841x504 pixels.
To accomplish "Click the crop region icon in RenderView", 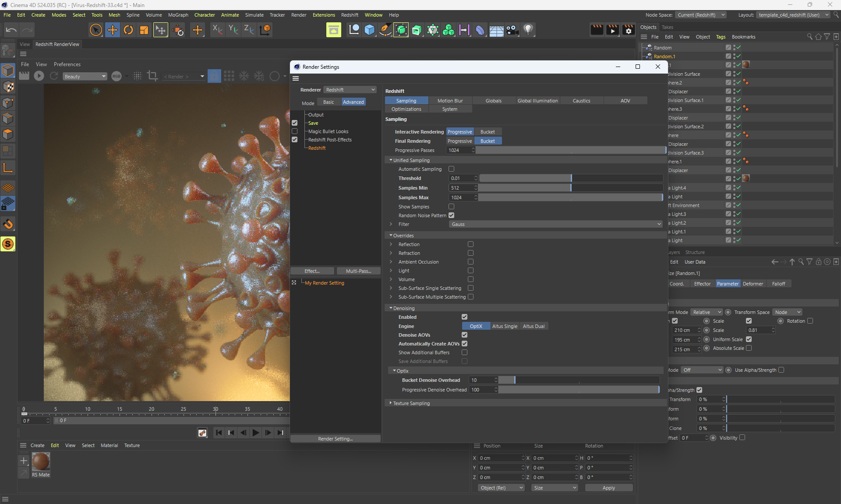I will [152, 76].
